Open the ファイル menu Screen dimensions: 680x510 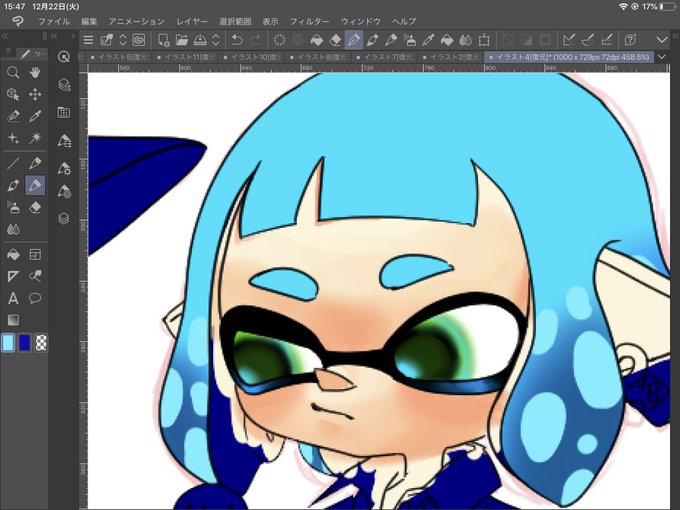54,21
